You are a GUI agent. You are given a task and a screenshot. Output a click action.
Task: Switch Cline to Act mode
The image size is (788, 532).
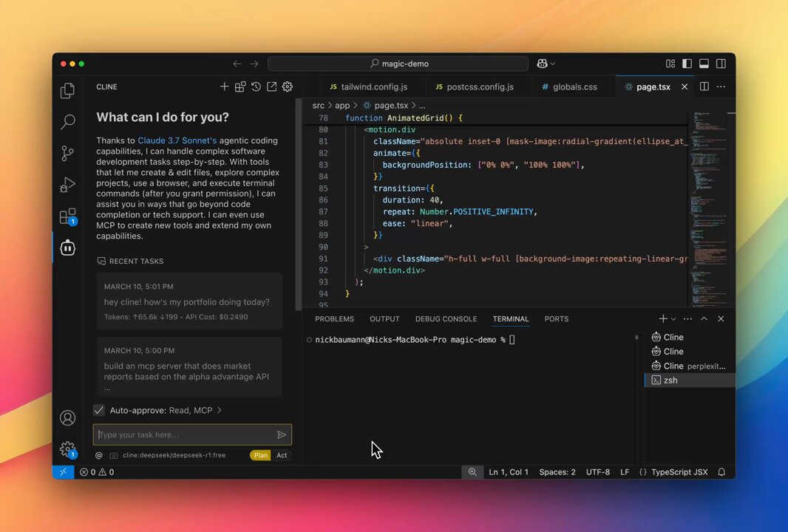tap(282, 456)
